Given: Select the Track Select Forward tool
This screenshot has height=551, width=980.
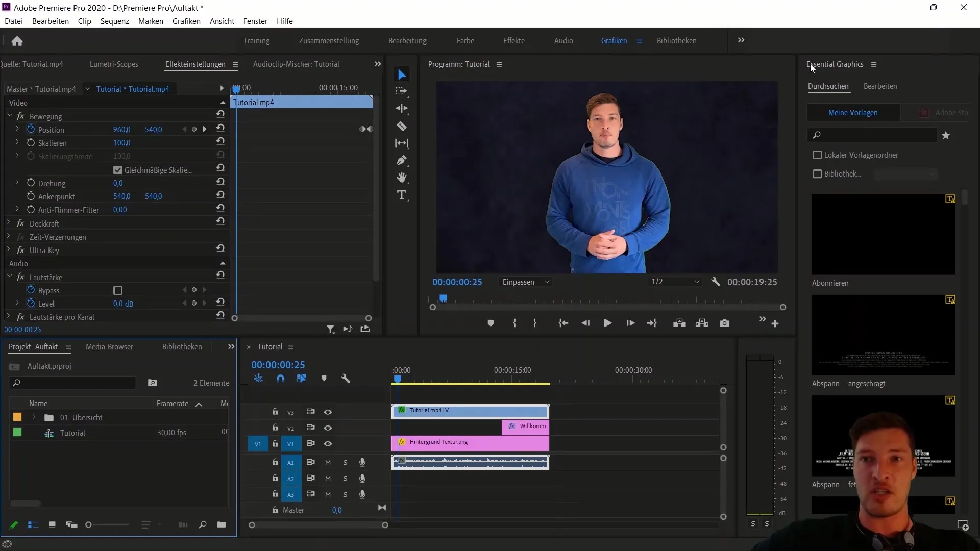Looking at the screenshot, I should point(402,91).
